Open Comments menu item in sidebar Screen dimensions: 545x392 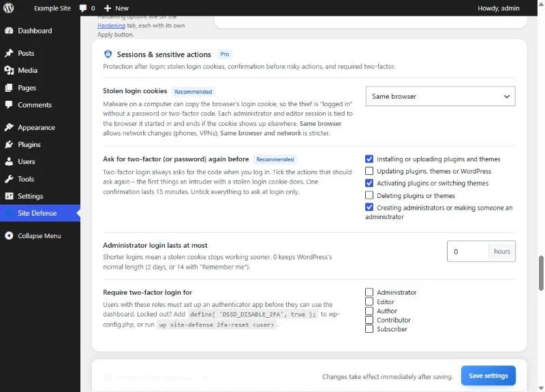coord(40,105)
